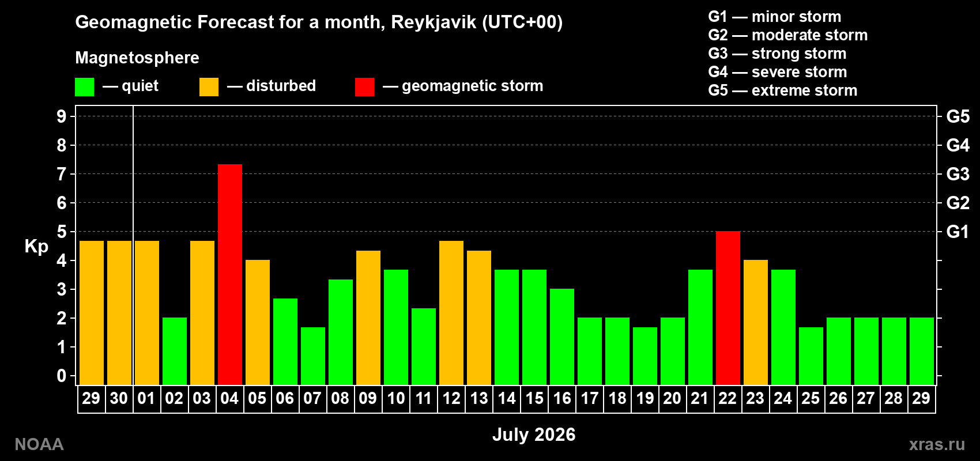Click the orange bar for date 03

202,313
